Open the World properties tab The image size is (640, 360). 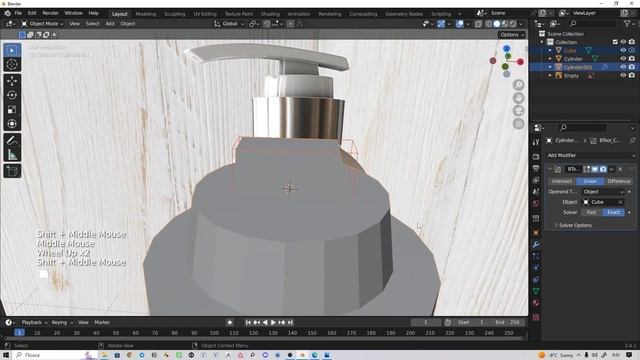536,203
